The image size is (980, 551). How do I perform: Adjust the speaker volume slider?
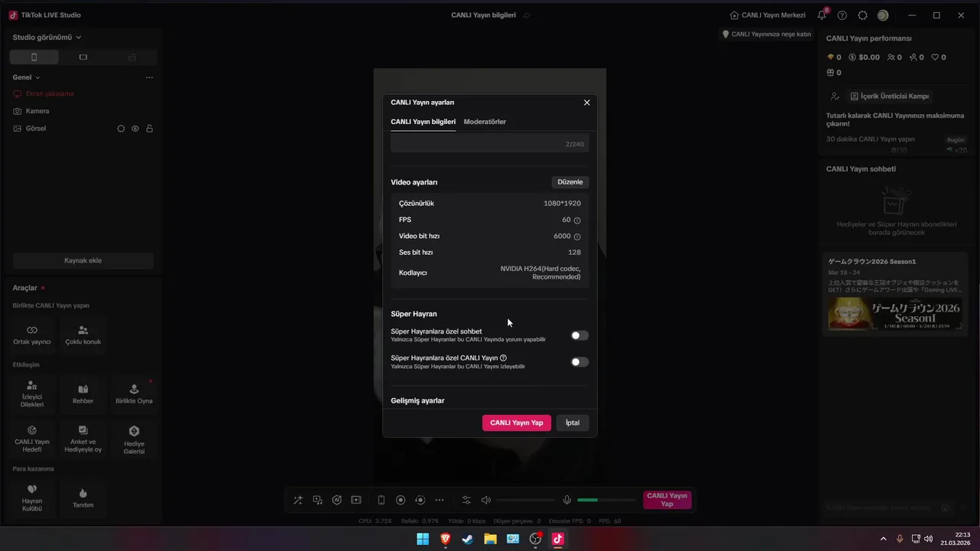[x=525, y=500]
